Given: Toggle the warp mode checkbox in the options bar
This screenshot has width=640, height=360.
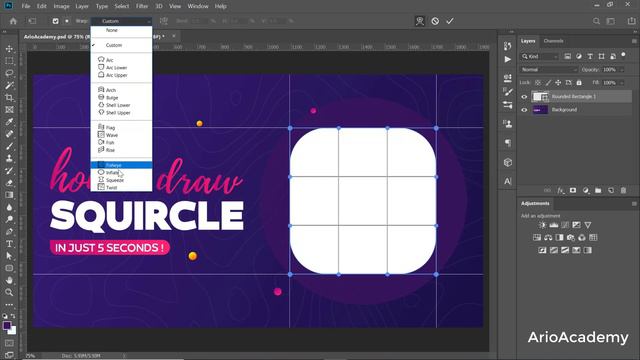Looking at the screenshot, I should (56, 21).
